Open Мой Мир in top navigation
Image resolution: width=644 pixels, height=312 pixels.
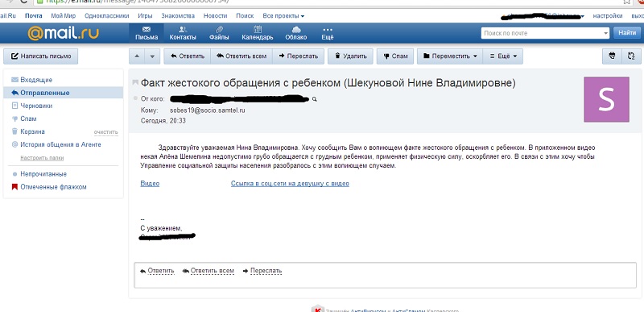point(64,16)
